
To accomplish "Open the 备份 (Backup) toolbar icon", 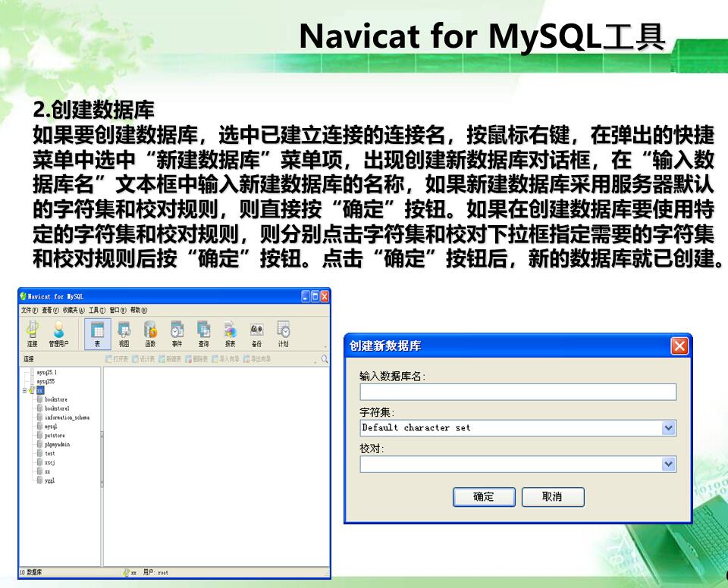I will click(x=257, y=333).
